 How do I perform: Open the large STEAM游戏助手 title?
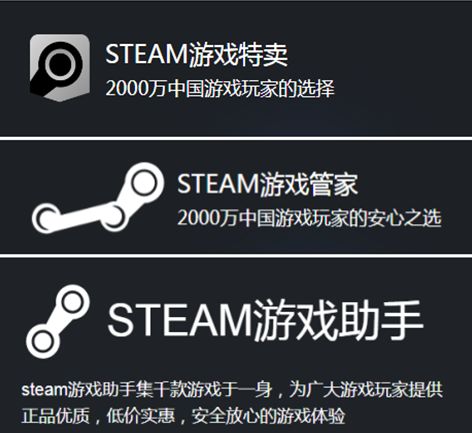pos(265,321)
